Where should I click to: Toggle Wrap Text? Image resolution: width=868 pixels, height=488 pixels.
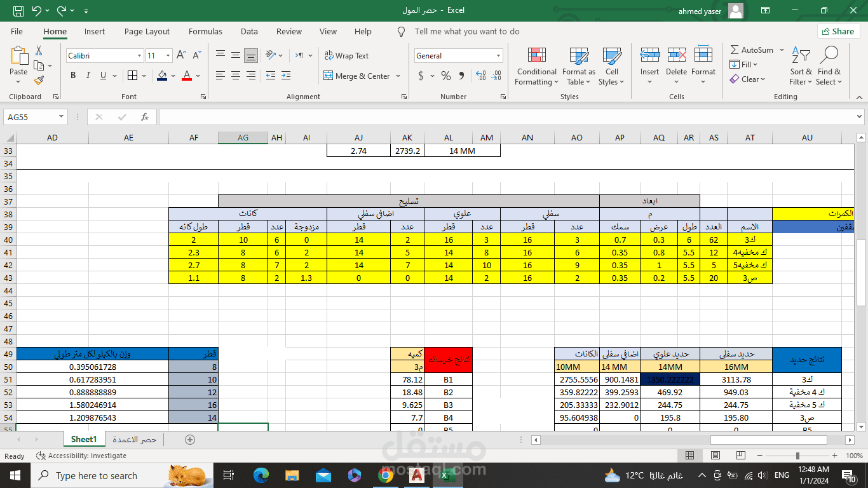point(347,56)
